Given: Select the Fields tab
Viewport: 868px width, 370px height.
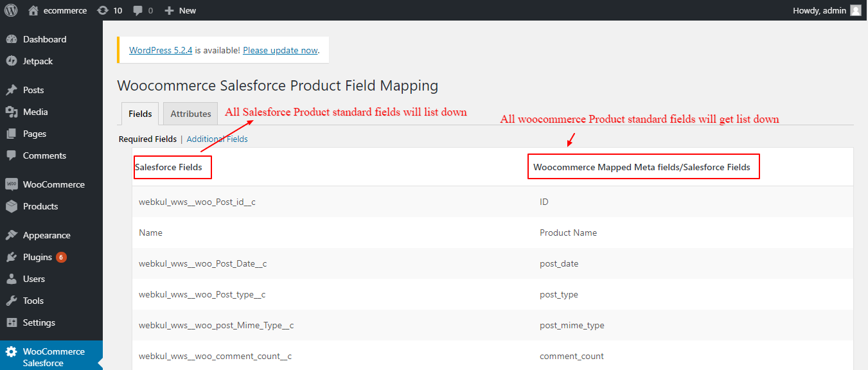Looking at the screenshot, I should coord(140,114).
